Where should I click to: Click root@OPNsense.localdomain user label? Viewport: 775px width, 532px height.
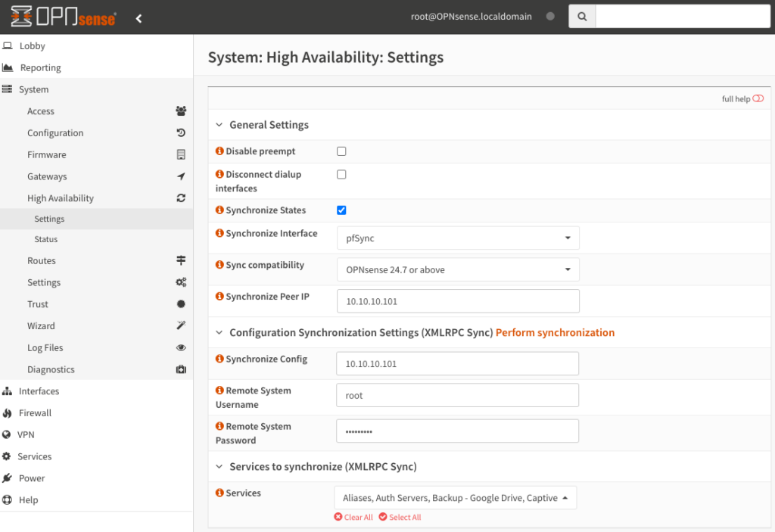(471, 17)
